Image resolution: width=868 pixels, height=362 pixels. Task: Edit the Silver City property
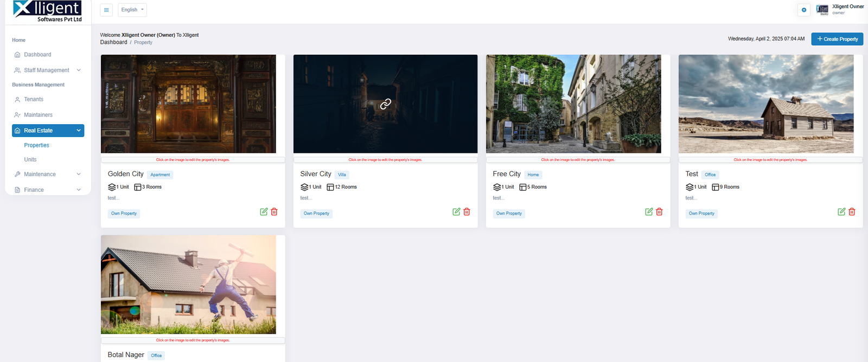(x=456, y=212)
